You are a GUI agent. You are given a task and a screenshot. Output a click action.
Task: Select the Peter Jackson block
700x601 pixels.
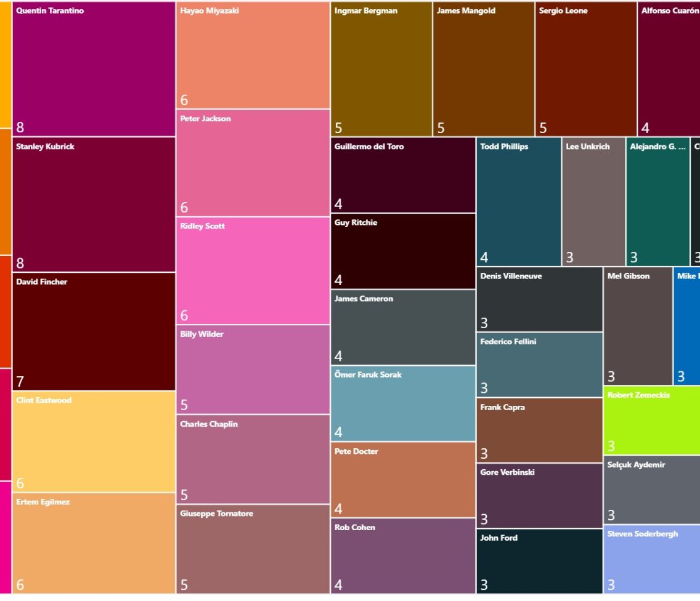pos(253,163)
